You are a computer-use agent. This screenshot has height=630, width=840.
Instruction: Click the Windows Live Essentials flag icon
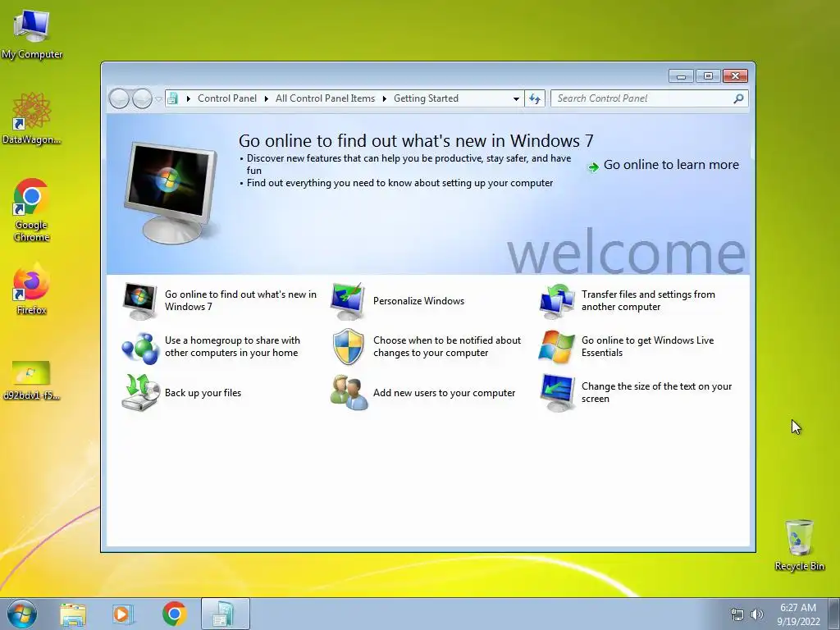pyautogui.click(x=556, y=347)
